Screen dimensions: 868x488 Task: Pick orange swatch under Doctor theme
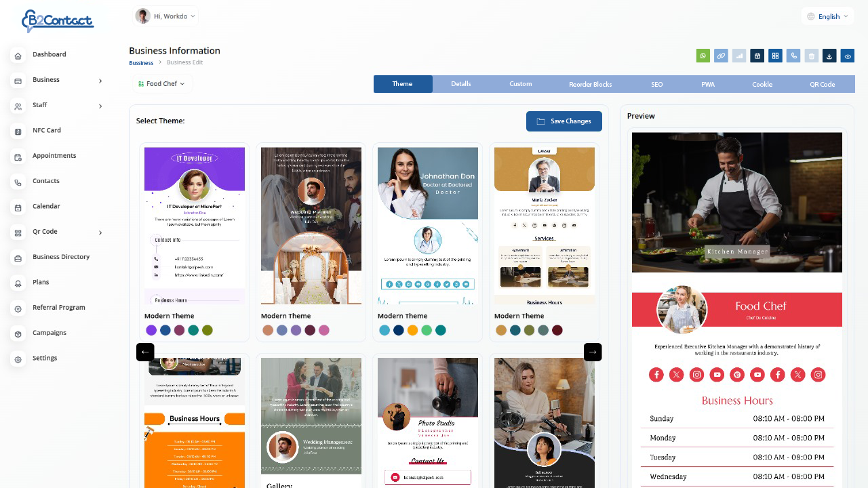[x=412, y=330]
